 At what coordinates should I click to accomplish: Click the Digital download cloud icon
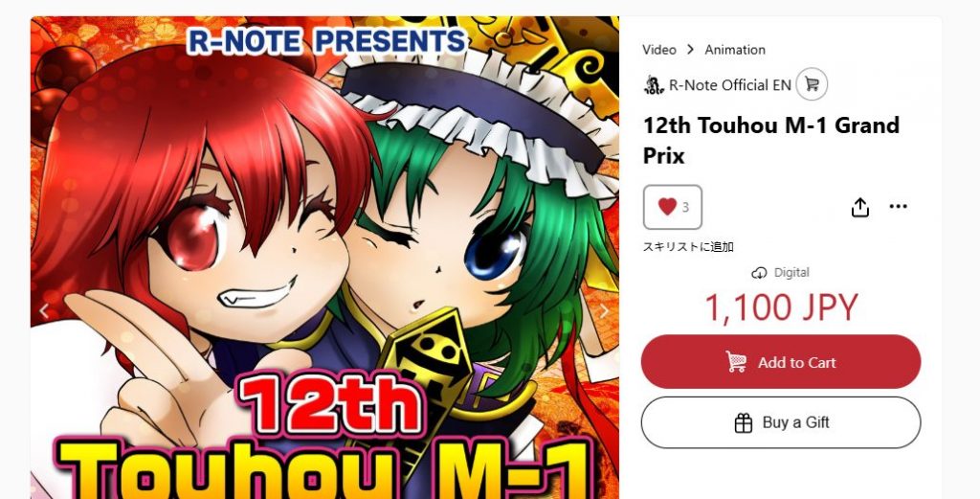(x=759, y=273)
